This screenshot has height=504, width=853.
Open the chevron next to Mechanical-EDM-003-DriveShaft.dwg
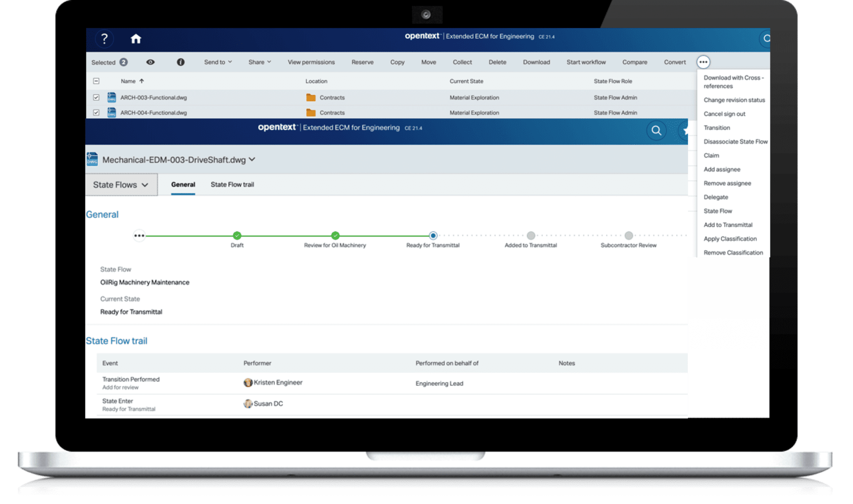pyautogui.click(x=252, y=160)
